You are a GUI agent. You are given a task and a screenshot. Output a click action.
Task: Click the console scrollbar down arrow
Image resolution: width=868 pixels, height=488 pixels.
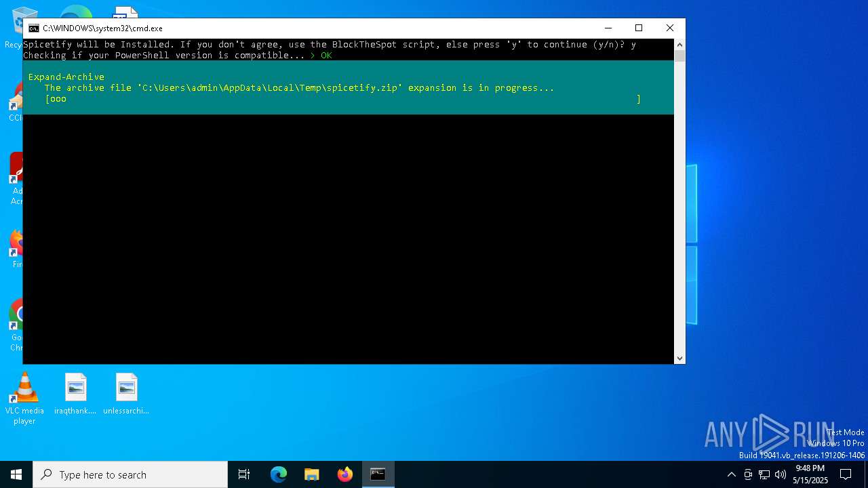(679, 359)
